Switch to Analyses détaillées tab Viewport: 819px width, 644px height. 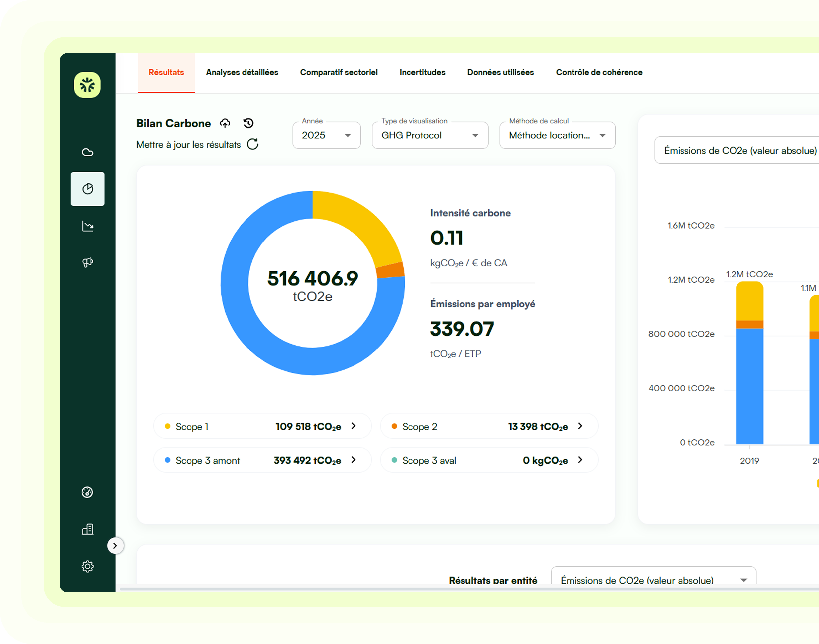click(x=242, y=73)
